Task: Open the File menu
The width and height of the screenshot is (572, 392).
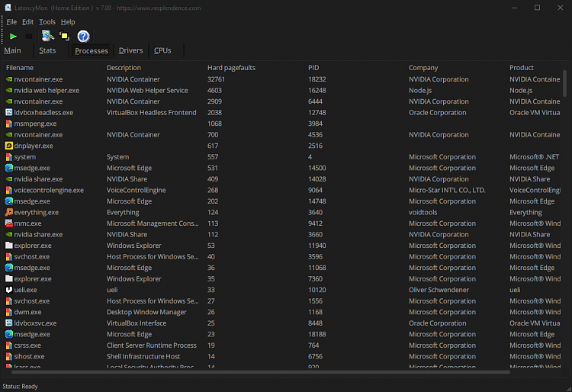Action: (11, 22)
